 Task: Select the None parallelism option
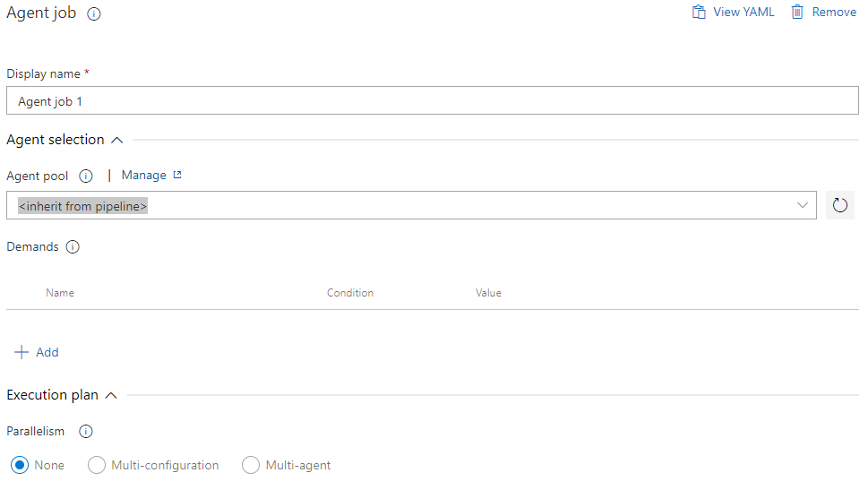tap(20, 466)
